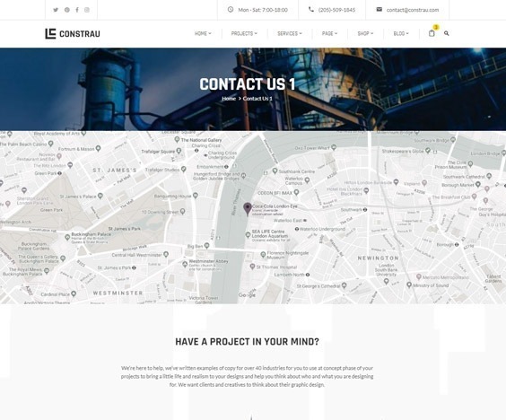The height and width of the screenshot is (420, 506).
Task: Click the 10 Downing Street map marker
Action: [x=183, y=212]
